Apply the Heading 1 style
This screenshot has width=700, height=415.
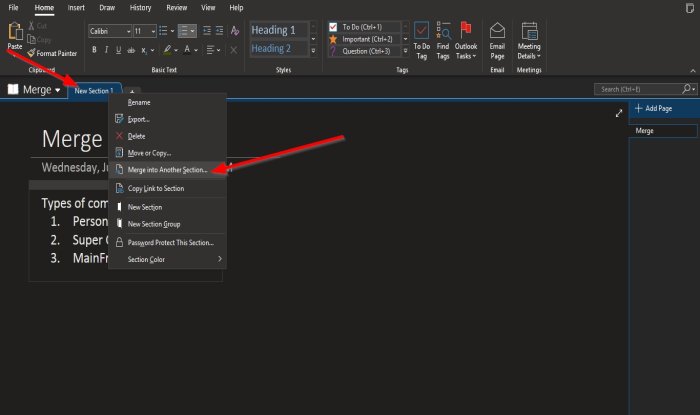click(279, 30)
